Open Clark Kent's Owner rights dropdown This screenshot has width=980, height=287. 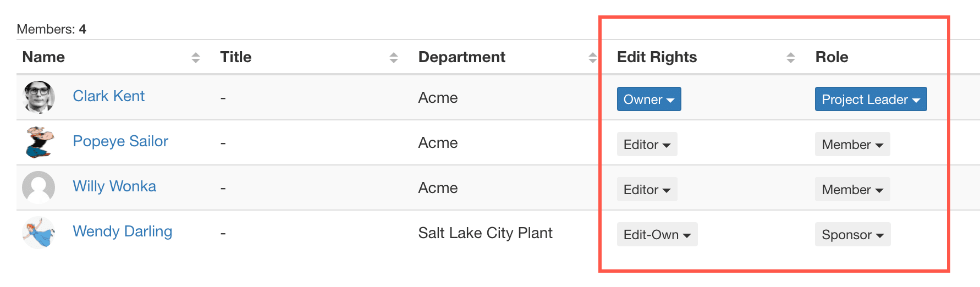pyautogui.click(x=649, y=99)
